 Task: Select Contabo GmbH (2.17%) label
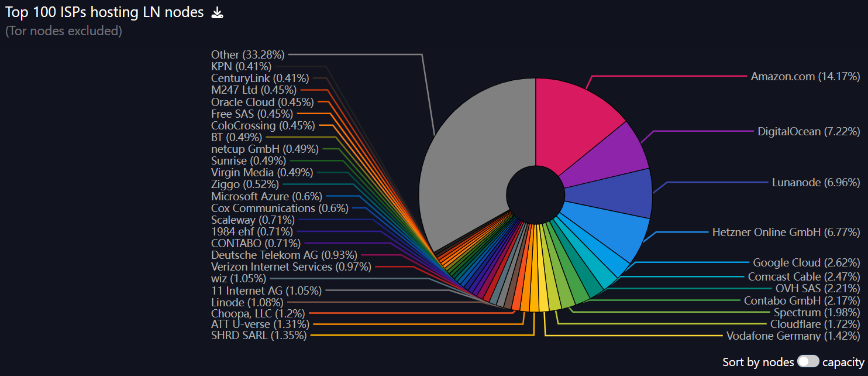[802, 300]
